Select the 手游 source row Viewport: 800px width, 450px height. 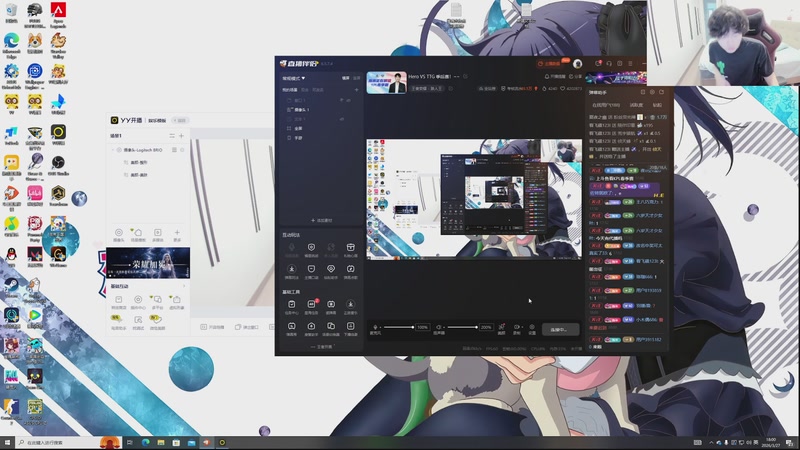click(x=321, y=138)
